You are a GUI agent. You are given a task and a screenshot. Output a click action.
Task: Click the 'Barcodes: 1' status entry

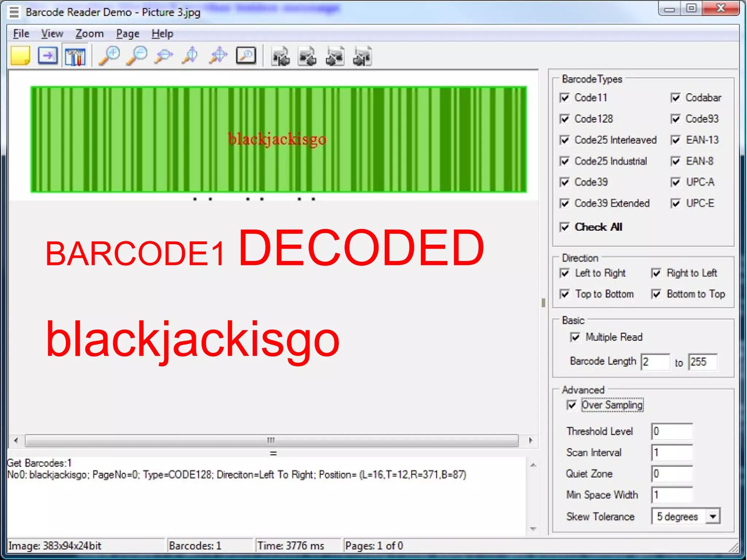195,546
